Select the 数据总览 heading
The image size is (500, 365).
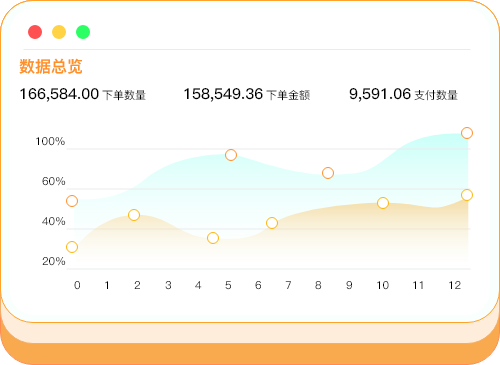coord(51,66)
